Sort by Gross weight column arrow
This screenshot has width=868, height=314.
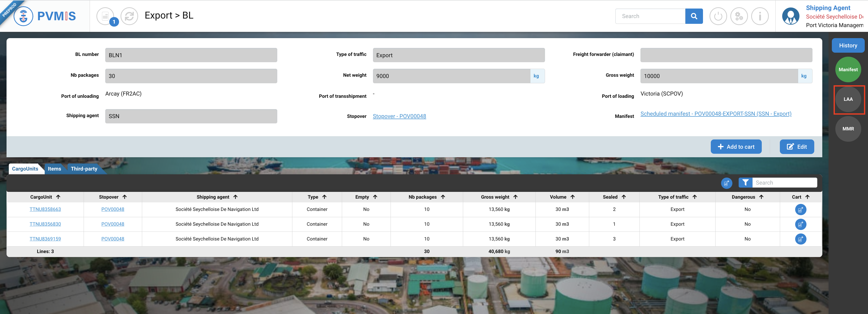point(515,197)
